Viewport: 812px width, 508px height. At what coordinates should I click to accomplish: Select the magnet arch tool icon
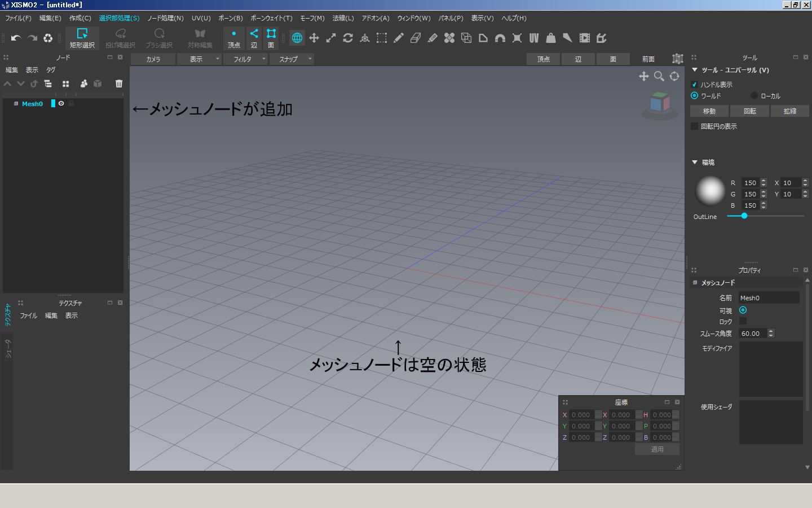500,38
